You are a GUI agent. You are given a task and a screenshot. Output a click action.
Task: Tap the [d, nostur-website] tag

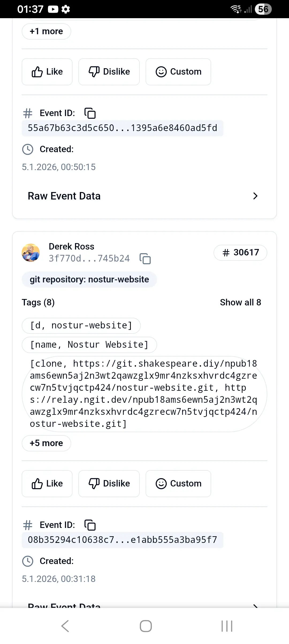[x=81, y=325]
